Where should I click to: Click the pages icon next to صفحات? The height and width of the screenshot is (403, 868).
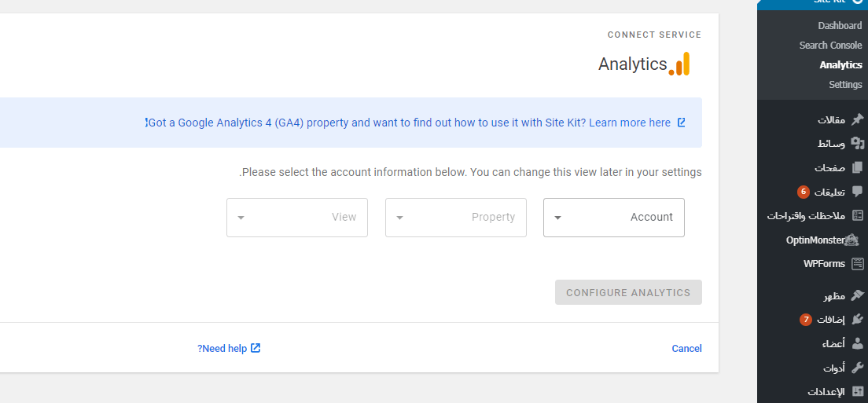pos(857,167)
